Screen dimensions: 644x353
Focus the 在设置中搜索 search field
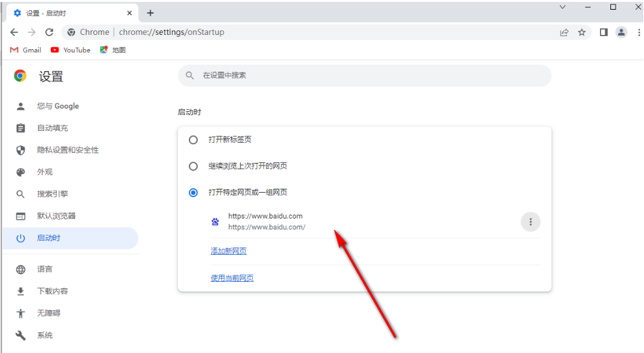[364, 76]
